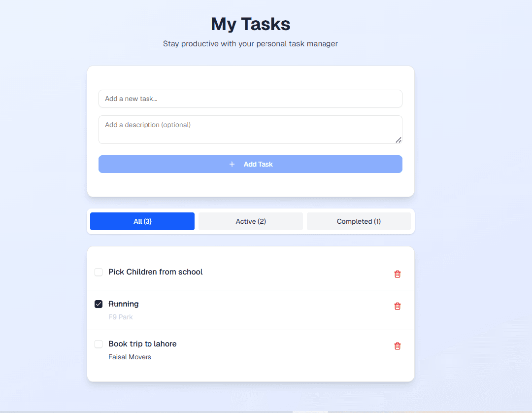Open the Completed tasks view
Screen dimensions: 532x413
coord(358,221)
